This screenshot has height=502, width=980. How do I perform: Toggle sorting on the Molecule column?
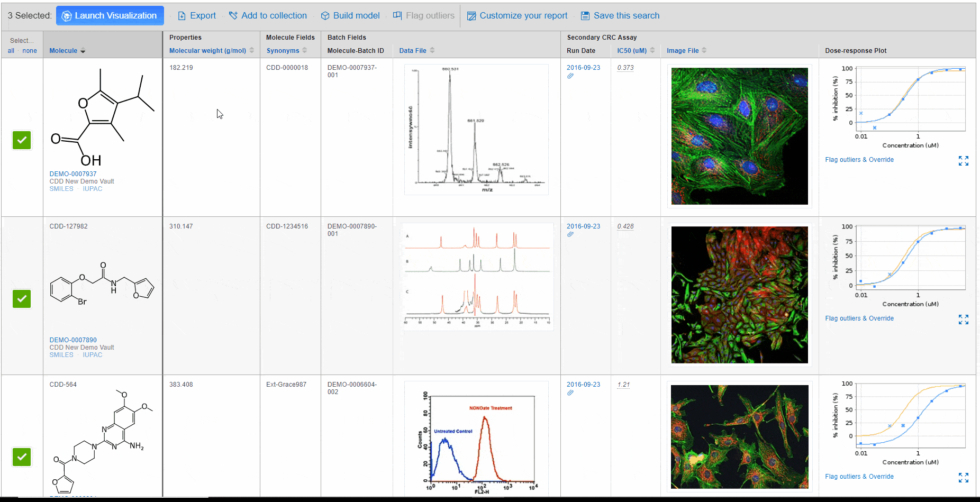83,50
